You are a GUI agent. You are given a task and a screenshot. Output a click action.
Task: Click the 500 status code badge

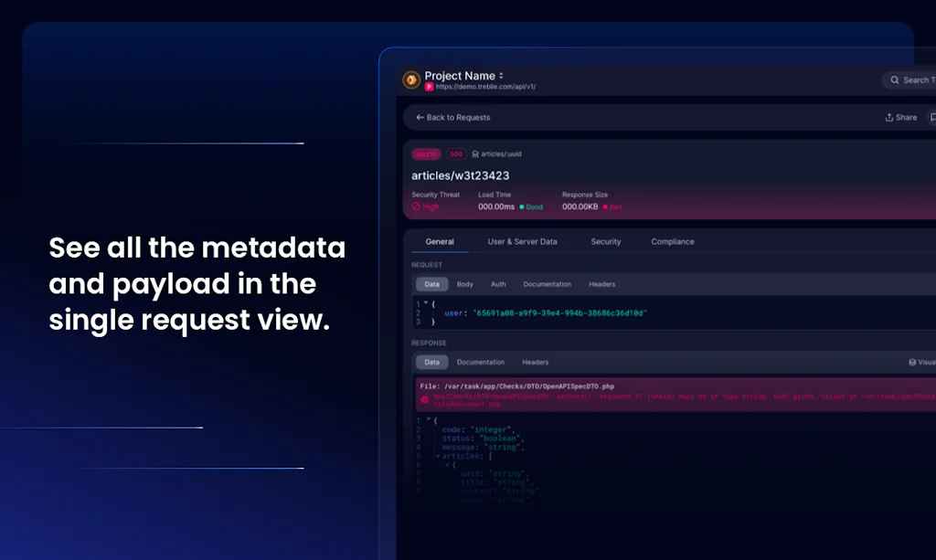point(456,154)
